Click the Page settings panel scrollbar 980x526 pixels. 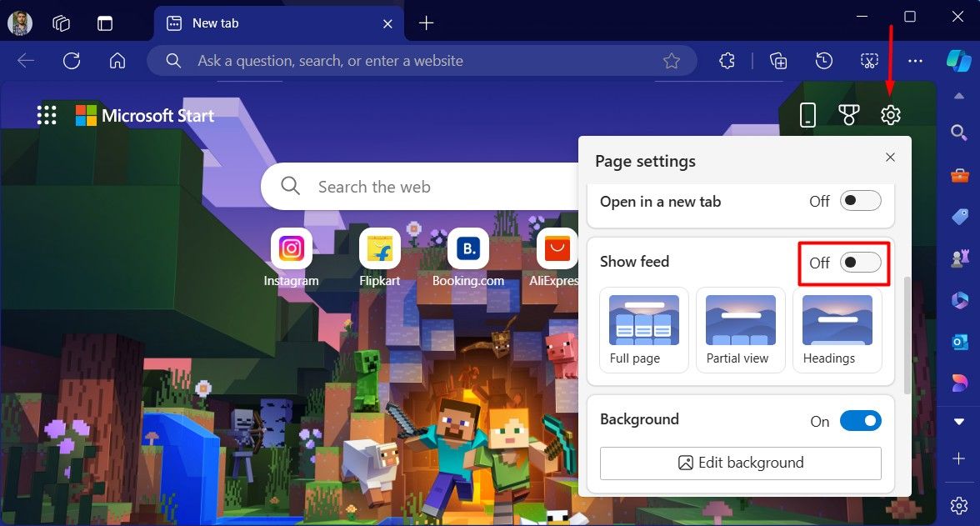click(907, 334)
